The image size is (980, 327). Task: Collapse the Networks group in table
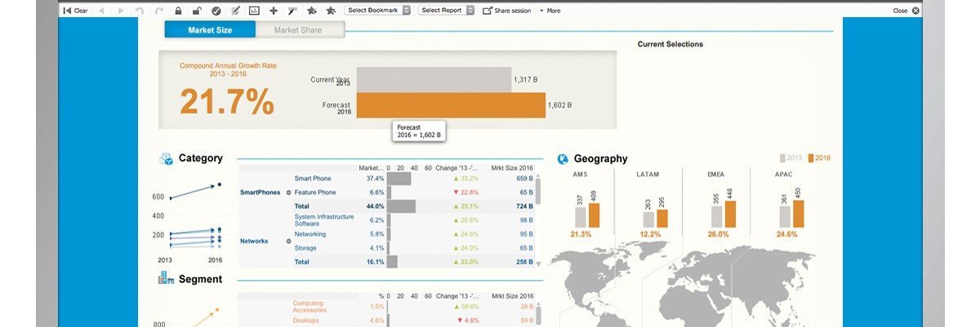pos(288,241)
